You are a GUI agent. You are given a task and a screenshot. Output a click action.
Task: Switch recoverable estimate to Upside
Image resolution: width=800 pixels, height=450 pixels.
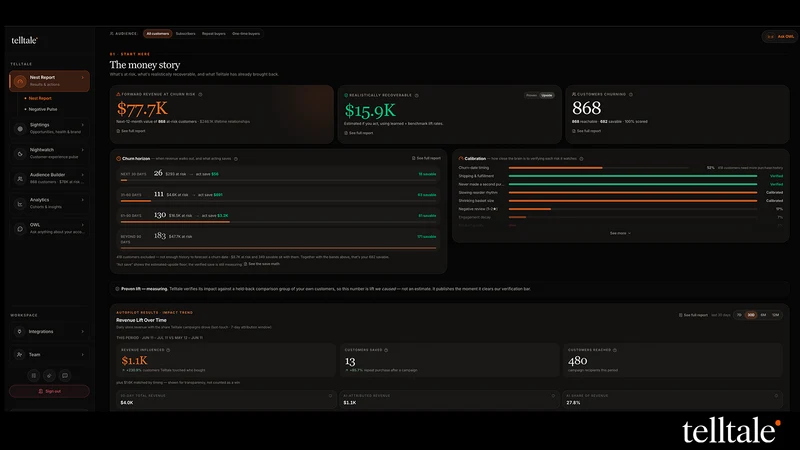(547, 95)
